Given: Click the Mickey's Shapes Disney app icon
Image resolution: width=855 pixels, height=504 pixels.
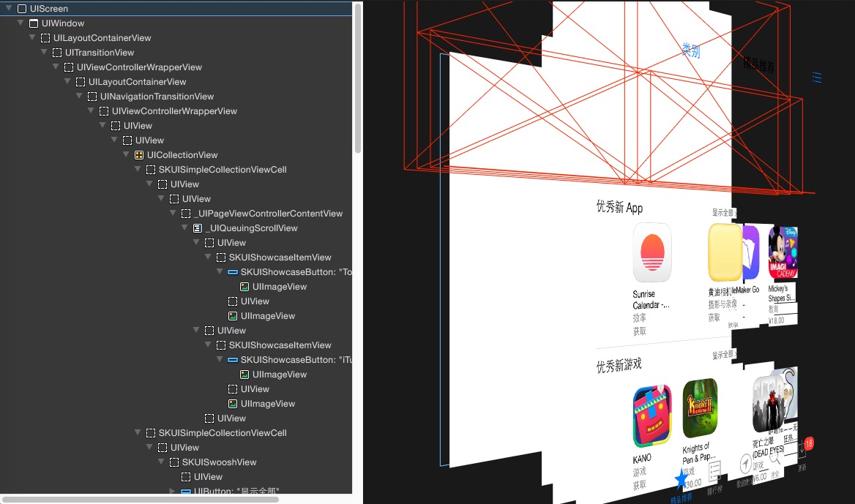Looking at the screenshot, I should coord(783,252).
